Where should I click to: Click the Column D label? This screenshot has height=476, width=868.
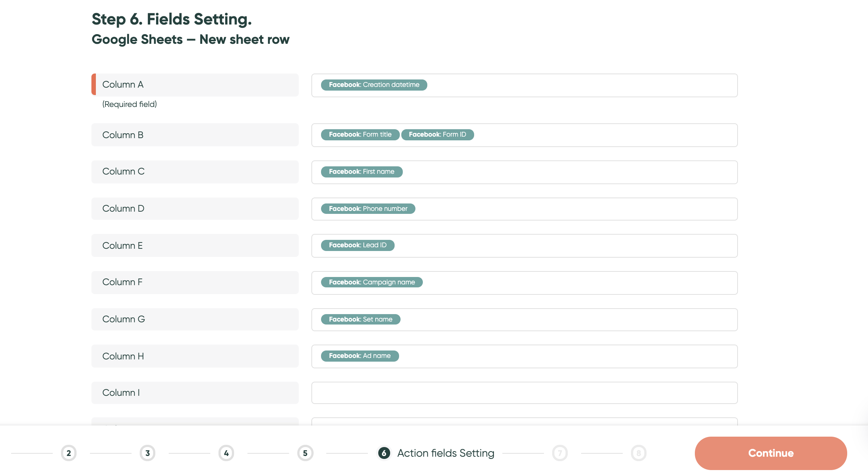[x=195, y=209]
